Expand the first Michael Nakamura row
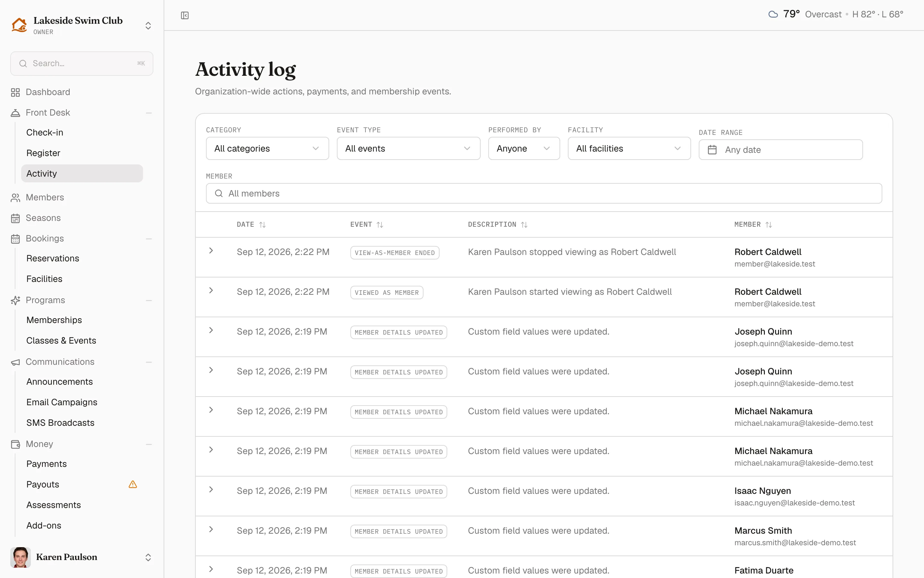This screenshot has width=924, height=578. coord(211,410)
